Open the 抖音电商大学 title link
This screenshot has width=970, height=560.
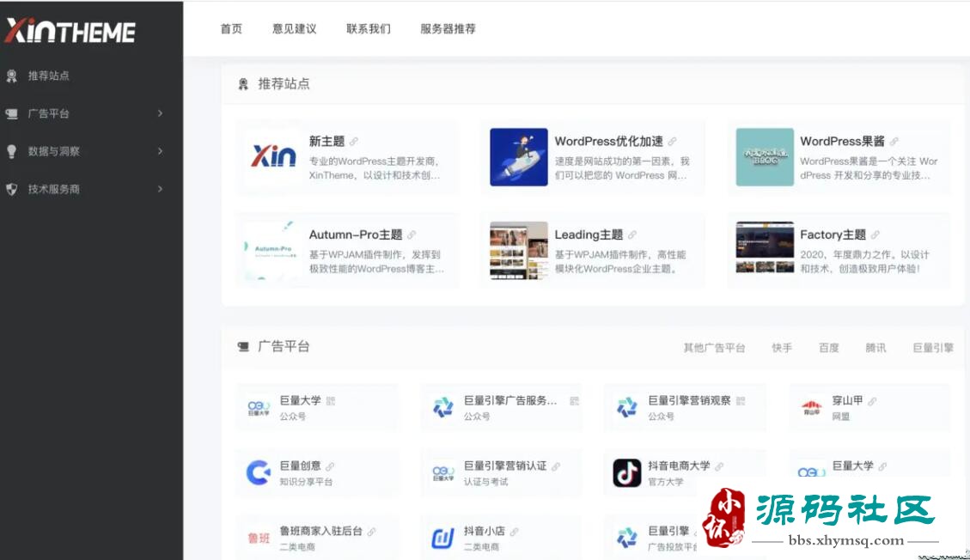pyautogui.click(x=680, y=466)
